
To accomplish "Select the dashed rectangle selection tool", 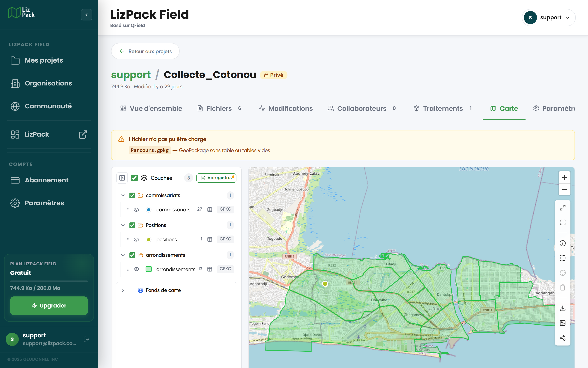I will [562, 258].
